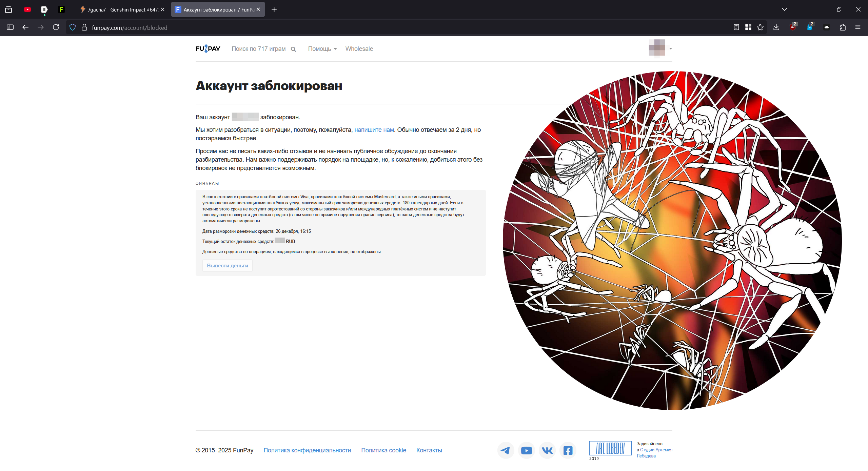Open the user avatar dropdown arrow

[671, 49]
